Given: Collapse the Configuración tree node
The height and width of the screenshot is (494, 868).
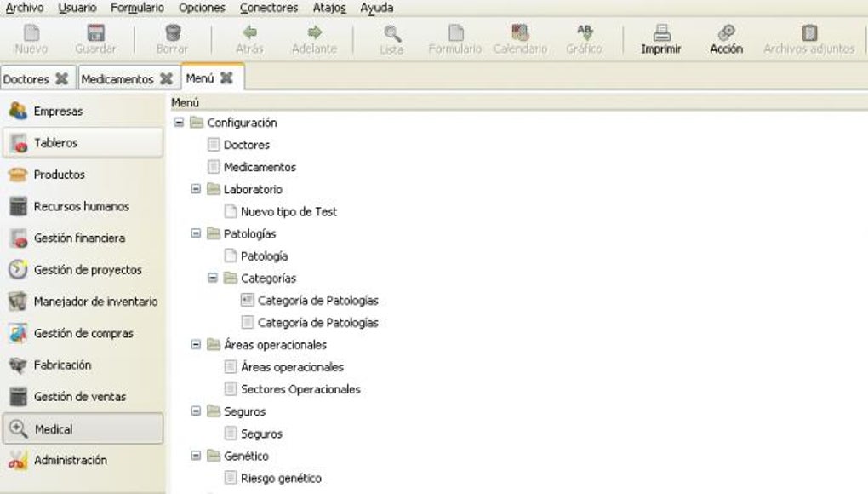Looking at the screenshot, I should click(179, 123).
